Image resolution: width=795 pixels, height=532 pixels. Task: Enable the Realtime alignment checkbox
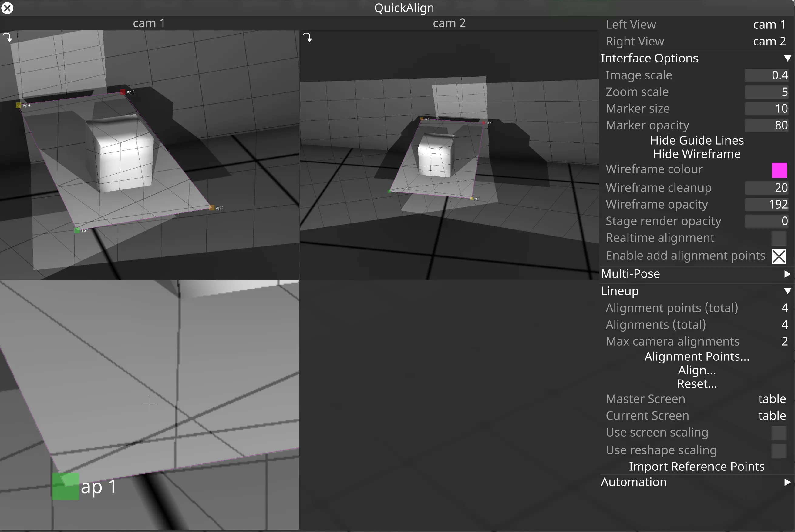click(778, 238)
